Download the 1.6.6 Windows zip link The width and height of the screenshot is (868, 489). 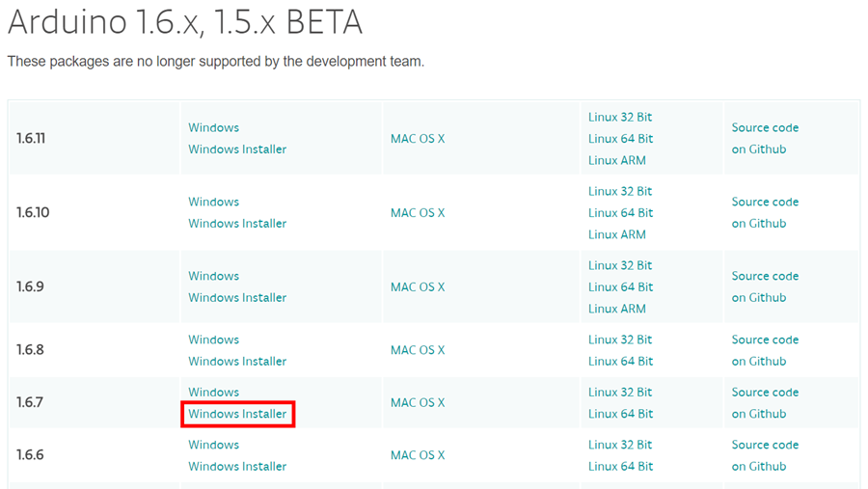click(x=214, y=445)
